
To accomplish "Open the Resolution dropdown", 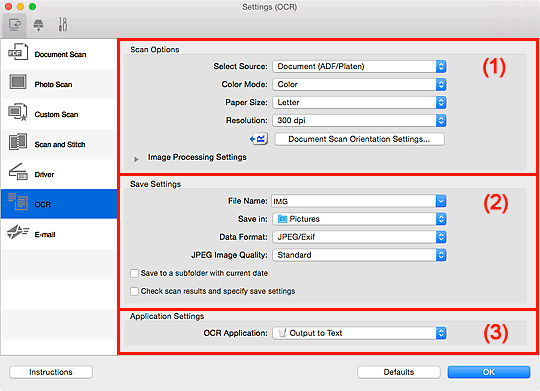I will pos(359,120).
